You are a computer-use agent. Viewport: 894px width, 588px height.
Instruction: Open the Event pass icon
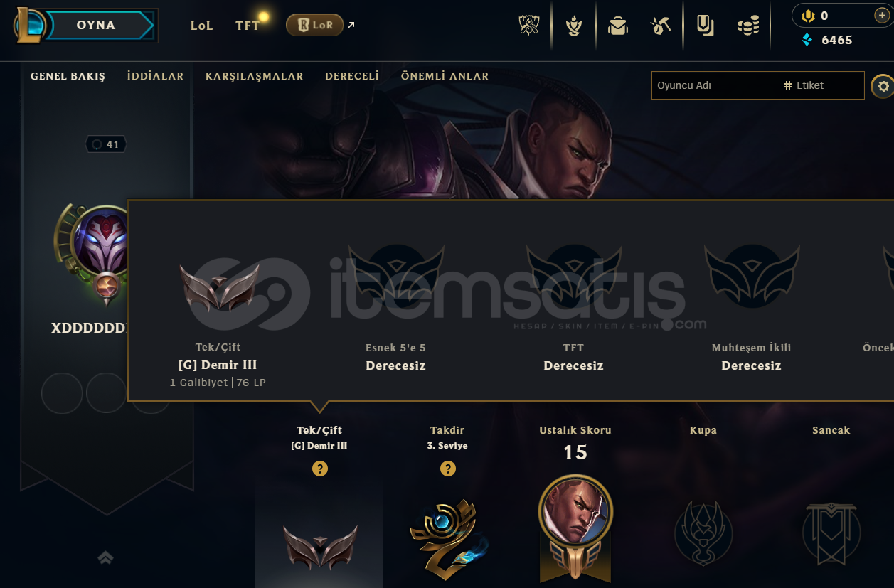705,26
